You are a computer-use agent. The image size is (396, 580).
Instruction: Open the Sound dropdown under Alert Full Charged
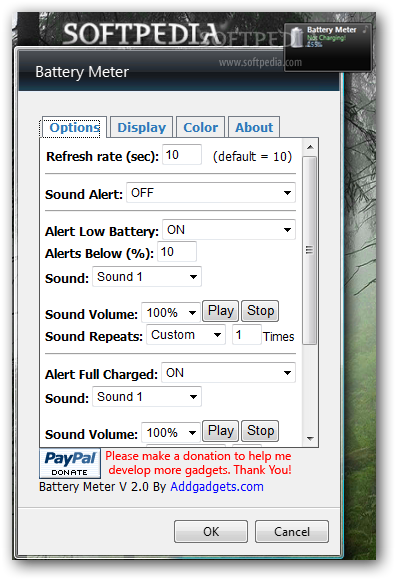click(x=147, y=397)
